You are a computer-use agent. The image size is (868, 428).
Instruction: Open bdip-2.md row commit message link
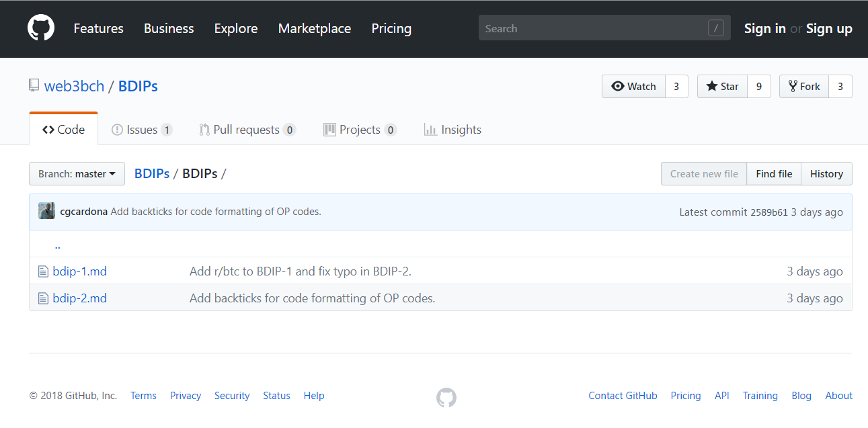(313, 298)
